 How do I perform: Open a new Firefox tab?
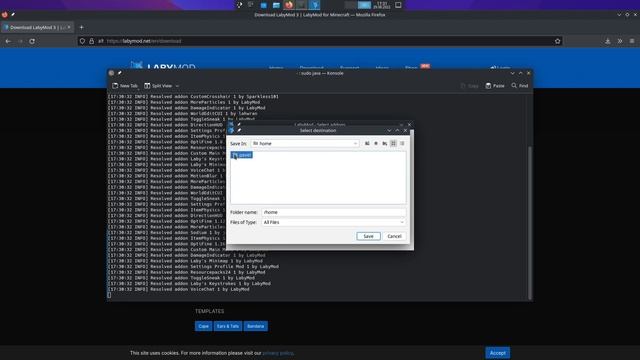[82, 27]
